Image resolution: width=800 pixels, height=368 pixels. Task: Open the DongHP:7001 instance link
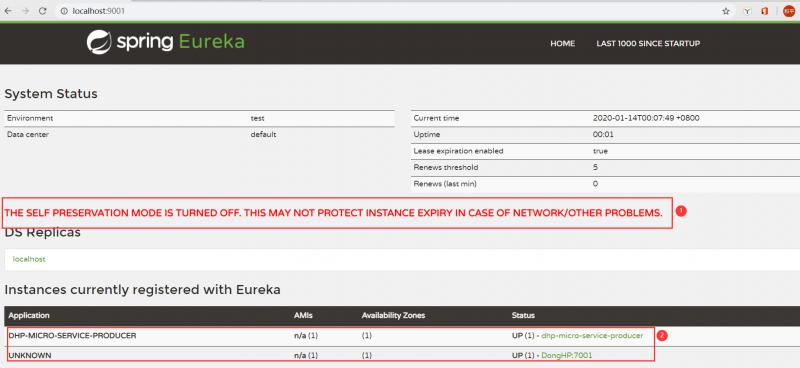pos(566,355)
